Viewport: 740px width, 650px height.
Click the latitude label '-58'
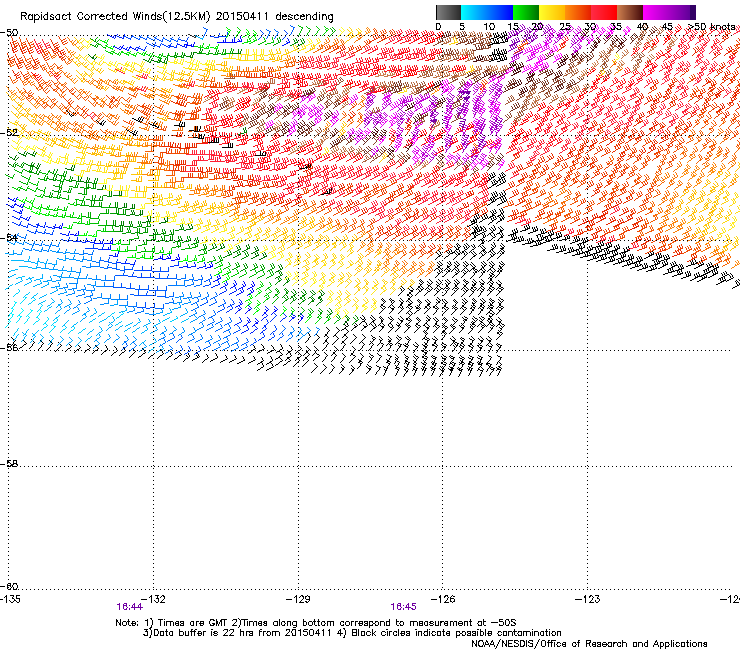click(9, 464)
